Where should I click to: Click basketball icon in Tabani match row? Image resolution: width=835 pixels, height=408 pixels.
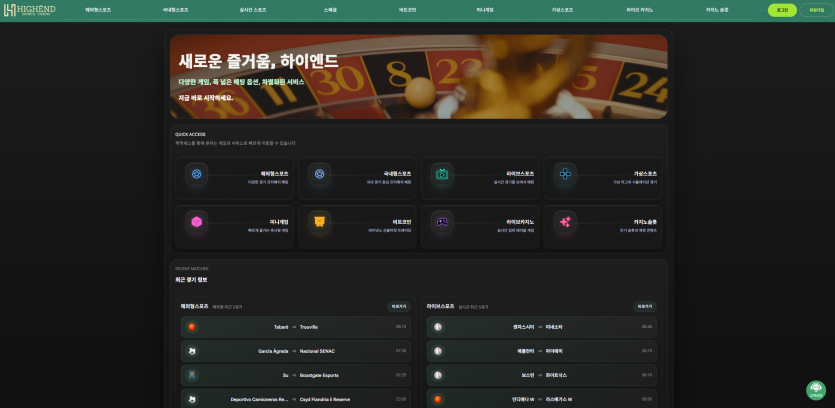coord(192,327)
